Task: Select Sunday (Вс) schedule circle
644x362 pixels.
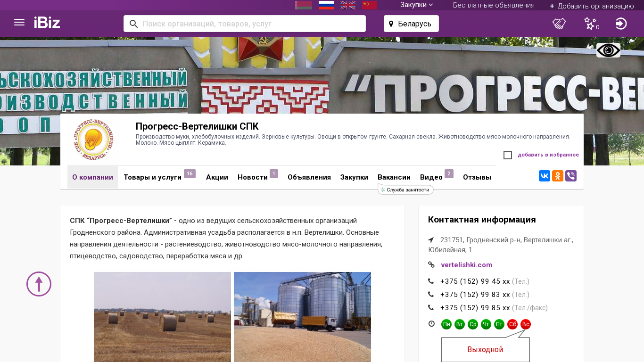Action: coord(526,324)
